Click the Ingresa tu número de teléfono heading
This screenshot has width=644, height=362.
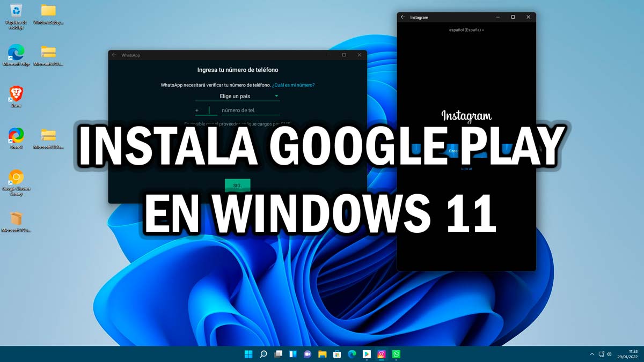238,70
